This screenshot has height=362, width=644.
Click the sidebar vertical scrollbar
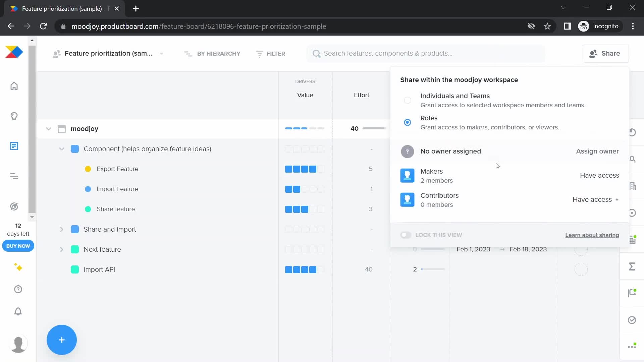[32, 129]
